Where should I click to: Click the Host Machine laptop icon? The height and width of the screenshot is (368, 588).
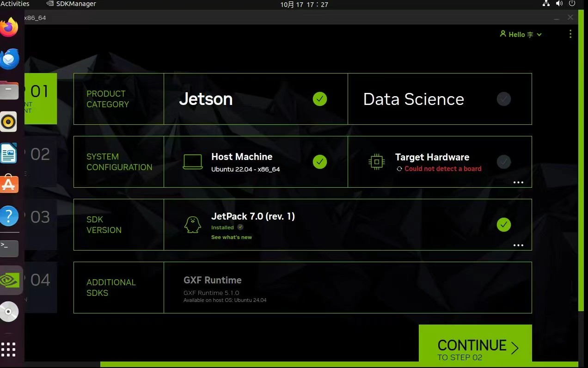point(193,162)
